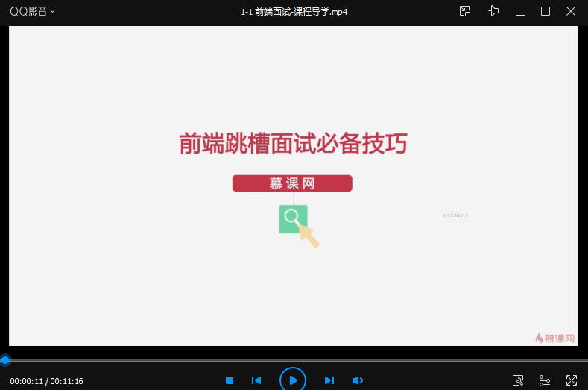Click the blue progress bar handle

pos(5,360)
